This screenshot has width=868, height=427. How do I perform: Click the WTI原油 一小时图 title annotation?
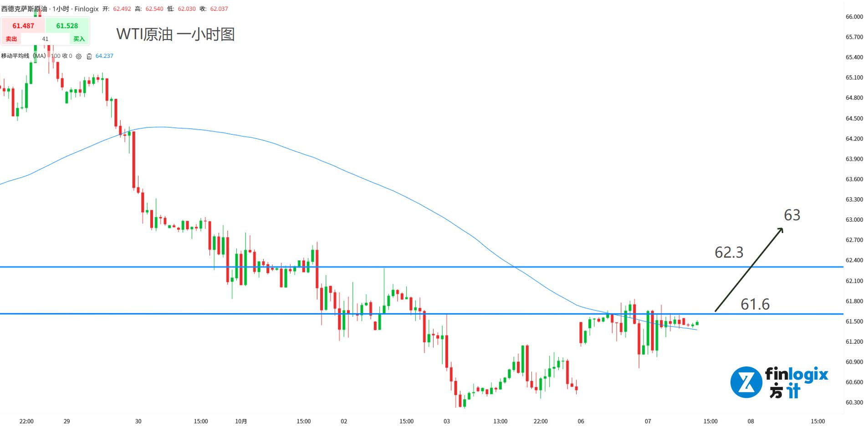point(175,34)
